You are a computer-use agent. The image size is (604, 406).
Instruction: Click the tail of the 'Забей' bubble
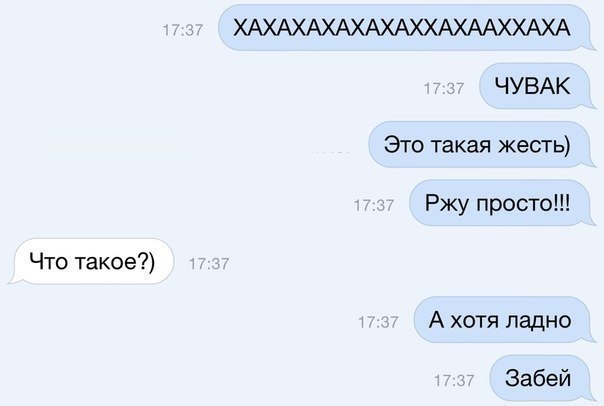pos(590,396)
